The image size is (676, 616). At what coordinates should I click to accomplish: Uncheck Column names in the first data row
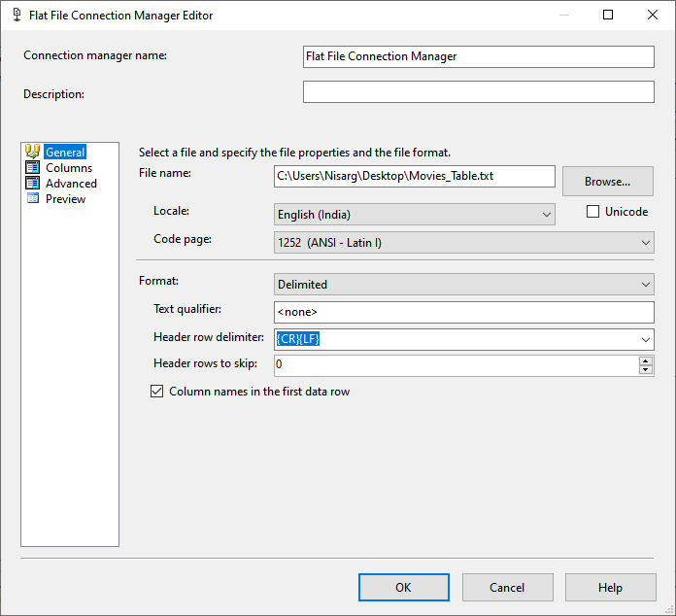point(156,392)
